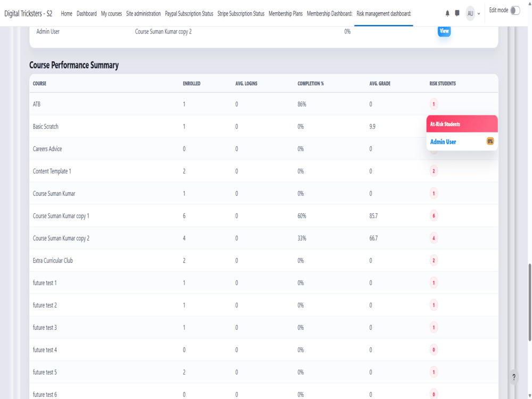
Task: Click the RISK STUDENTS column header
Action: (443, 84)
